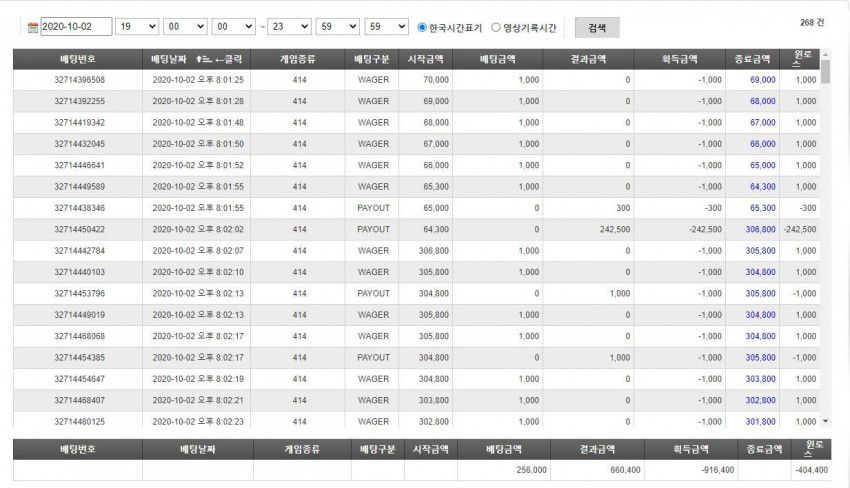
Task: Open the start hour dropdown showing 19
Action: 137,27
